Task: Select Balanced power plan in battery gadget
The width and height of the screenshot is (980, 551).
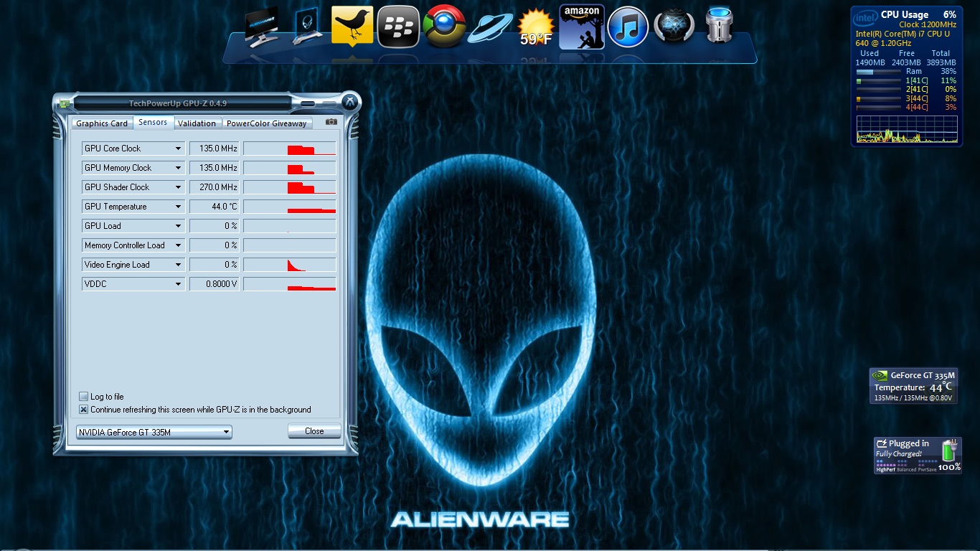Action: 906,469
